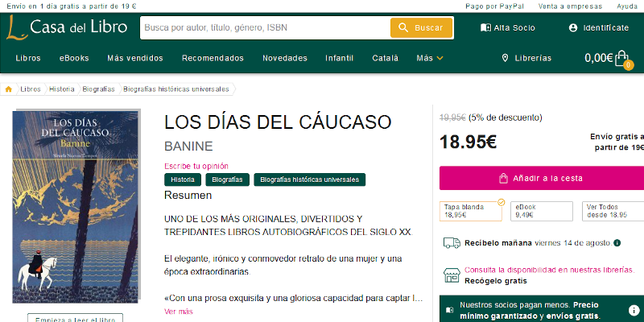Open the shopping basket icon

pyautogui.click(x=621, y=59)
